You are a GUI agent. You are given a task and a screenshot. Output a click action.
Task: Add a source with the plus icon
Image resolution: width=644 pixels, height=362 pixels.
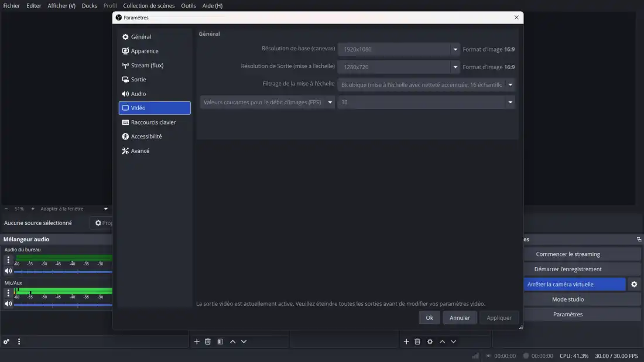pyautogui.click(x=406, y=341)
